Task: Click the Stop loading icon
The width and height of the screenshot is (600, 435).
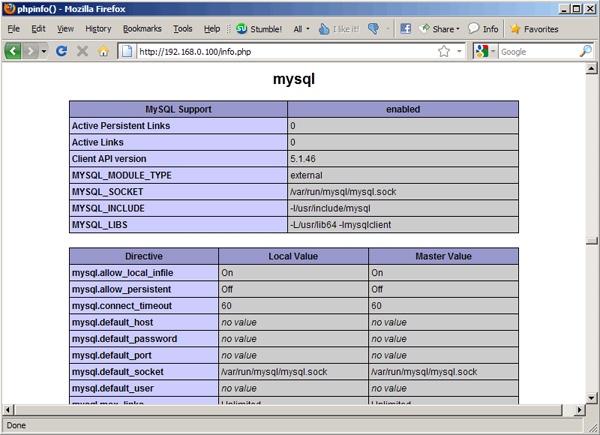Action: [x=82, y=51]
